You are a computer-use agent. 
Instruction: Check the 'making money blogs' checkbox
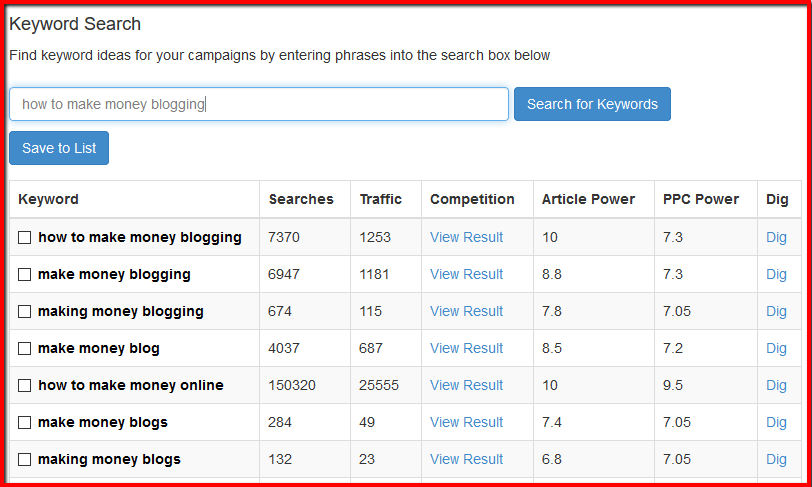tap(24, 460)
